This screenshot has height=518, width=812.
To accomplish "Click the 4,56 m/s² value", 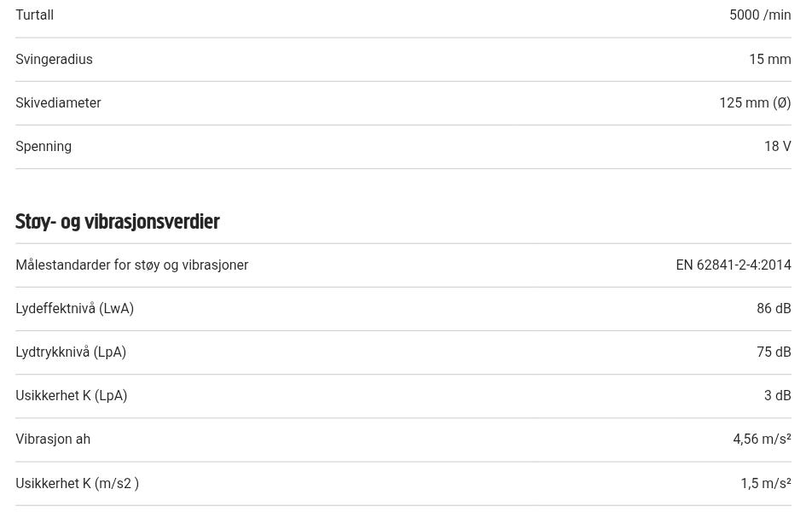I will point(761,439).
